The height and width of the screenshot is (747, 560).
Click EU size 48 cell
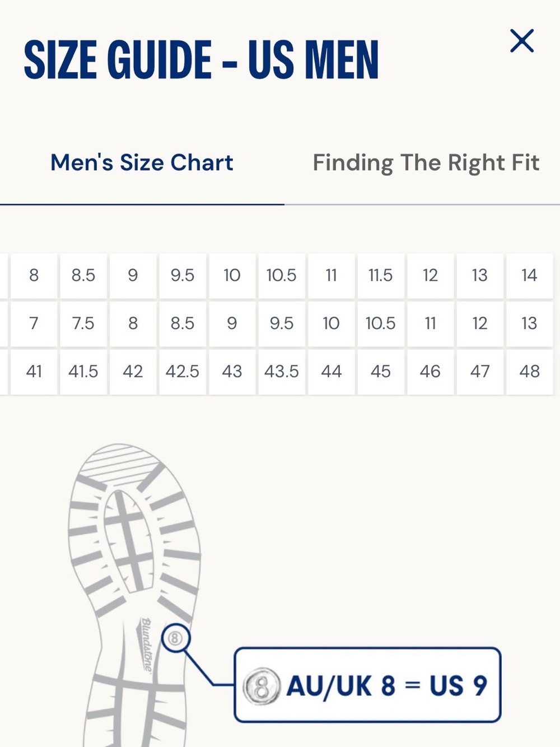(x=529, y=372)
